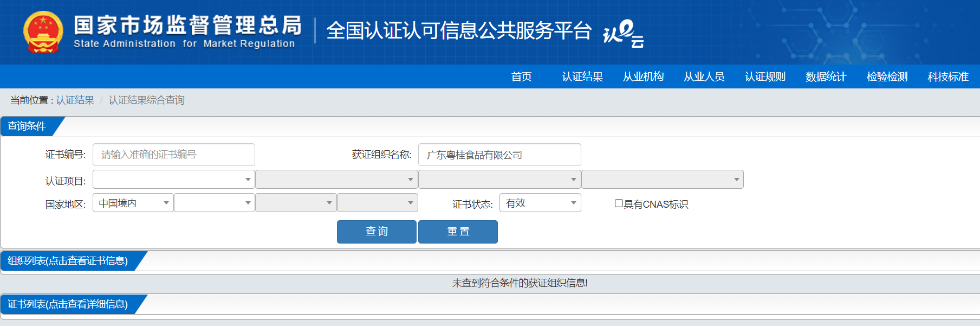Screen dimensions: 980x326
Task: Click the 国家地区 label
Action: (x=65, y=204)
